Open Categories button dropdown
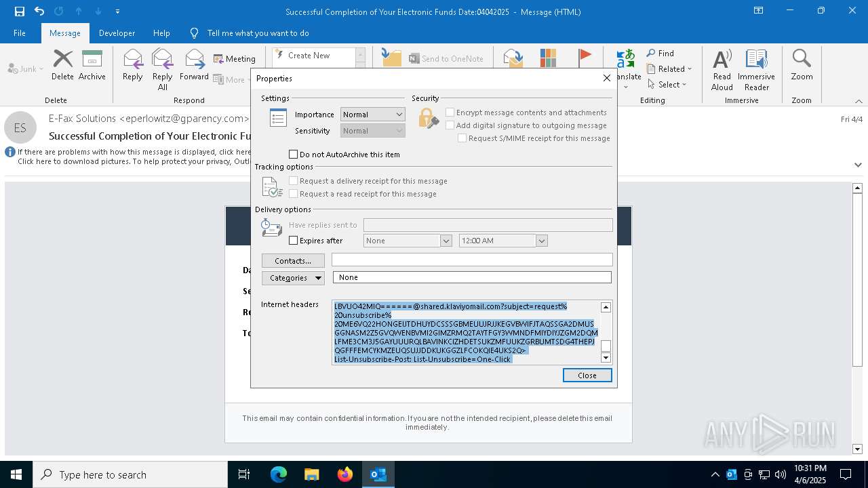 [x=293, y=278]
